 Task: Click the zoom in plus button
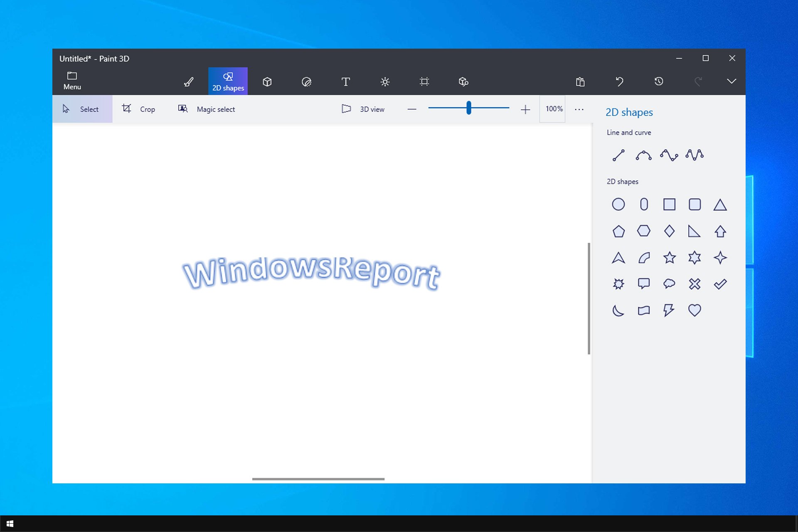pyautogui.click(x=525, y=109)
